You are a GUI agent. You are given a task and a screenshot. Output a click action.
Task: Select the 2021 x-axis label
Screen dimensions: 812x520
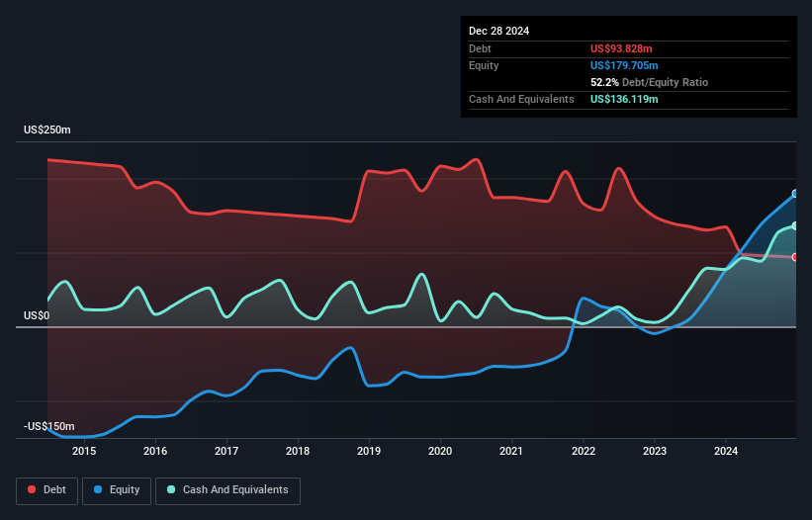pos(511,451)
